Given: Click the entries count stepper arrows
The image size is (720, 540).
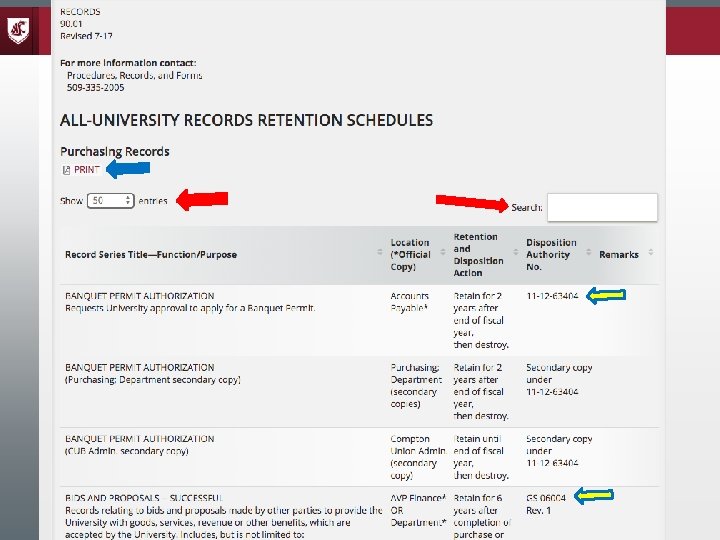Looking at the screenshot, I should [128, 201].
